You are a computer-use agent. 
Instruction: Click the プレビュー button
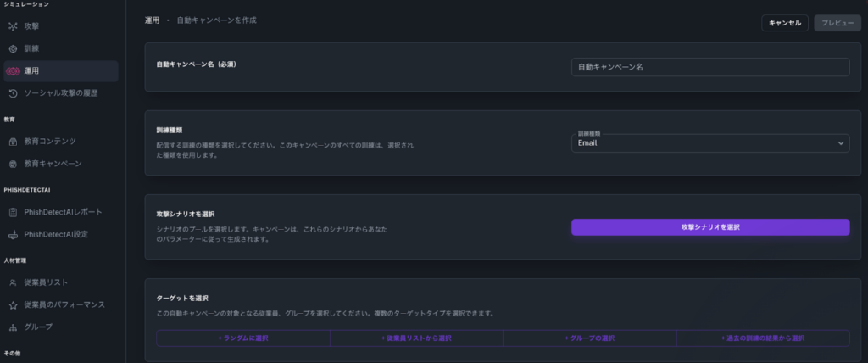[x=837, y=23]
